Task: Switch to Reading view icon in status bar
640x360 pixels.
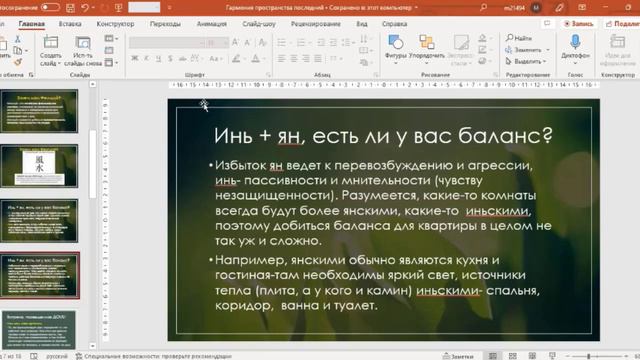Action: click(532, 356)
